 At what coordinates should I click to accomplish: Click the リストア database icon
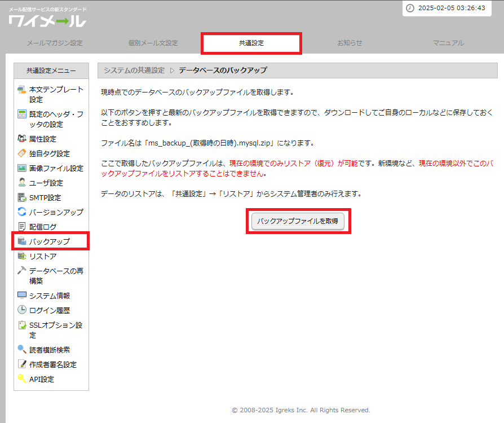point(21,256)
